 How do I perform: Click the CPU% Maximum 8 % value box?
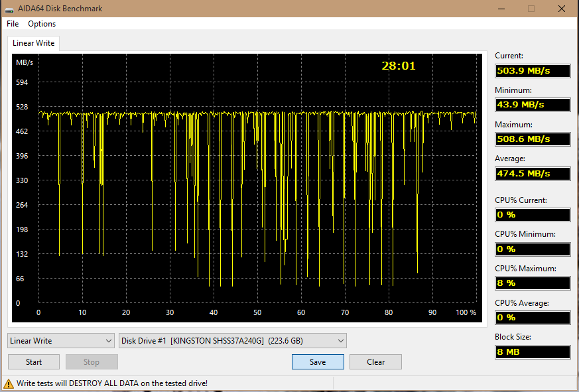click(x=533, y=283)
